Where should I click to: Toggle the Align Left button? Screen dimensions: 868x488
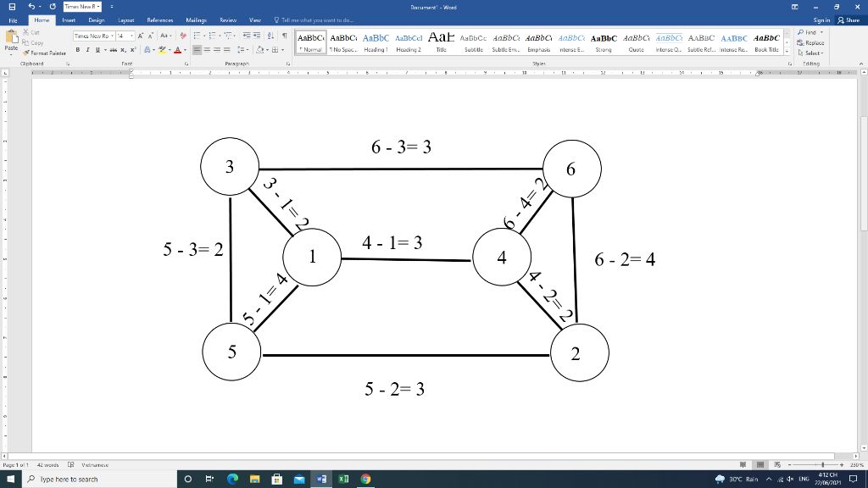click(x=197, y=50)
